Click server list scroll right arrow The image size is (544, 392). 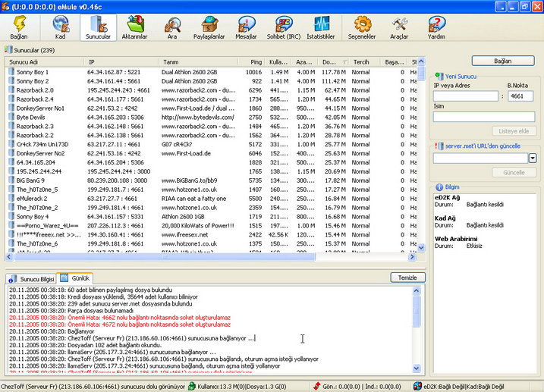pyautogui.click(x=412, y=257)
